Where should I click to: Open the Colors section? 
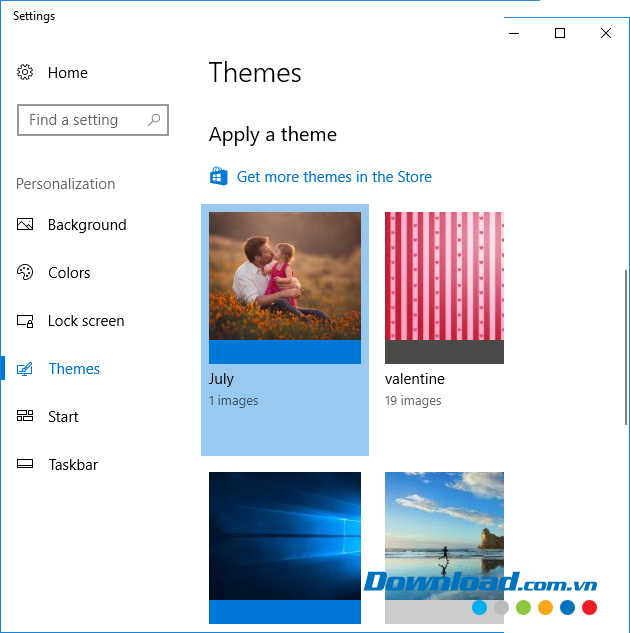point(69,273)
